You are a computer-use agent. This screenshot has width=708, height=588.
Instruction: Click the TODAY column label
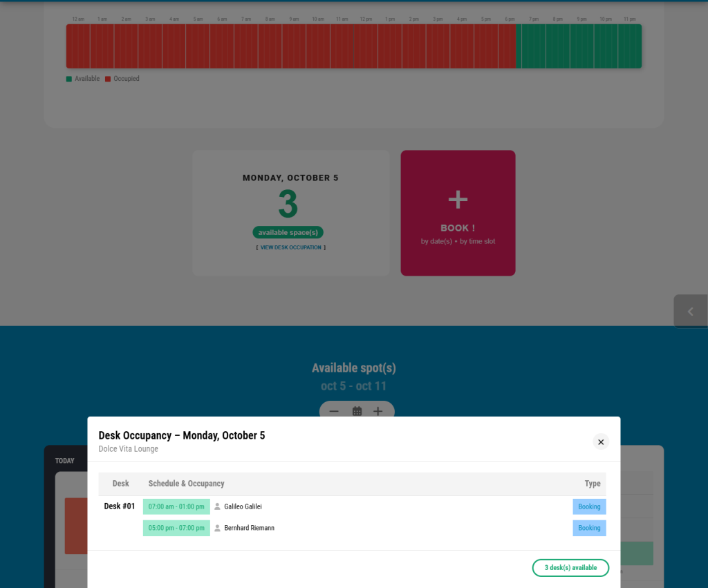point(64,461)
